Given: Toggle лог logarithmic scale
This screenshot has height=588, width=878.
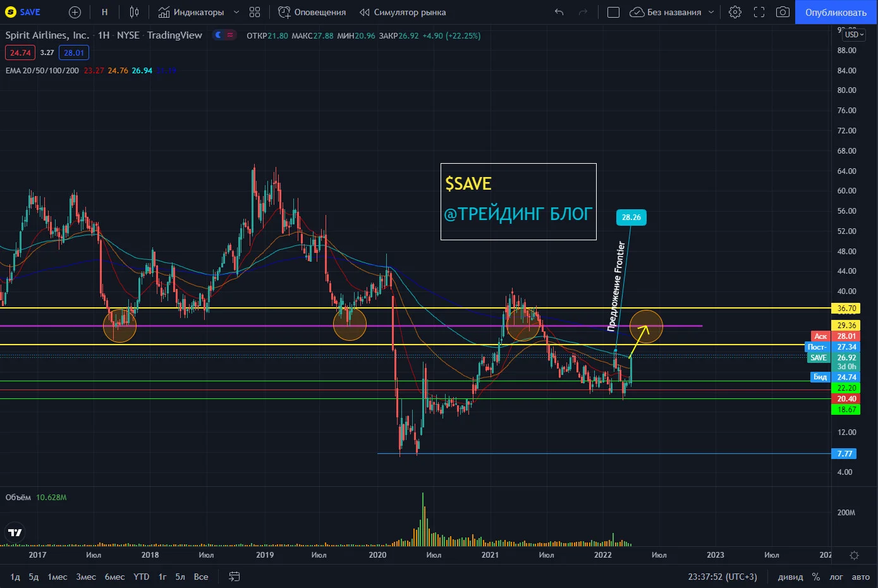Looking at the screenshot, I should tap(836, 577).
